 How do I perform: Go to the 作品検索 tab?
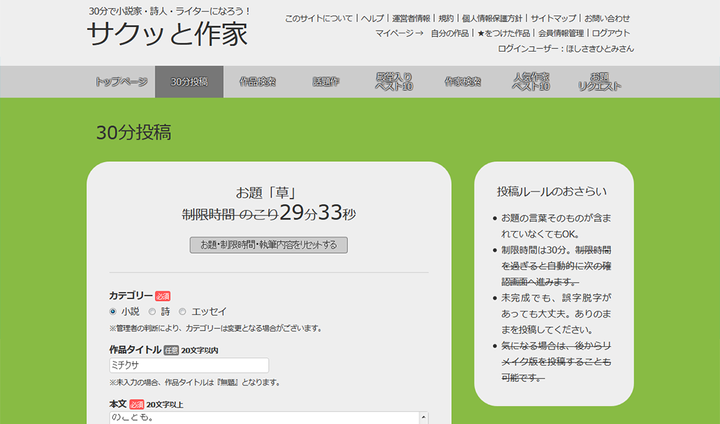tap(258, 82)
